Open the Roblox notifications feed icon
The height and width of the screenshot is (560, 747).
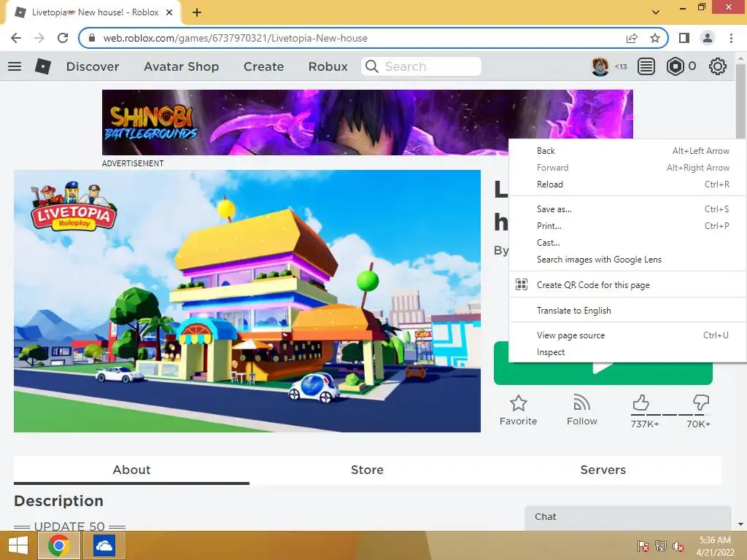point(646,66)
